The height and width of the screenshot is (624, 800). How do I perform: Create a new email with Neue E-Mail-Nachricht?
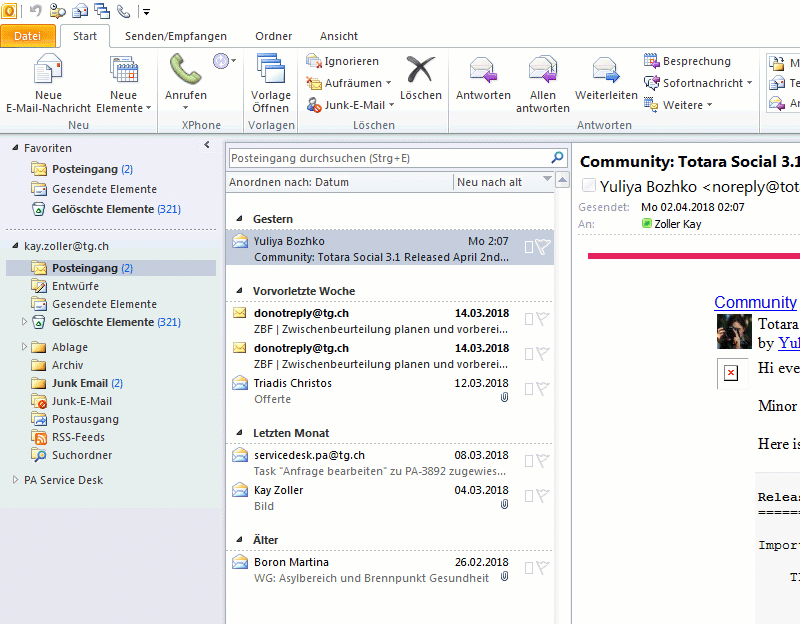[x=48, y=84]
